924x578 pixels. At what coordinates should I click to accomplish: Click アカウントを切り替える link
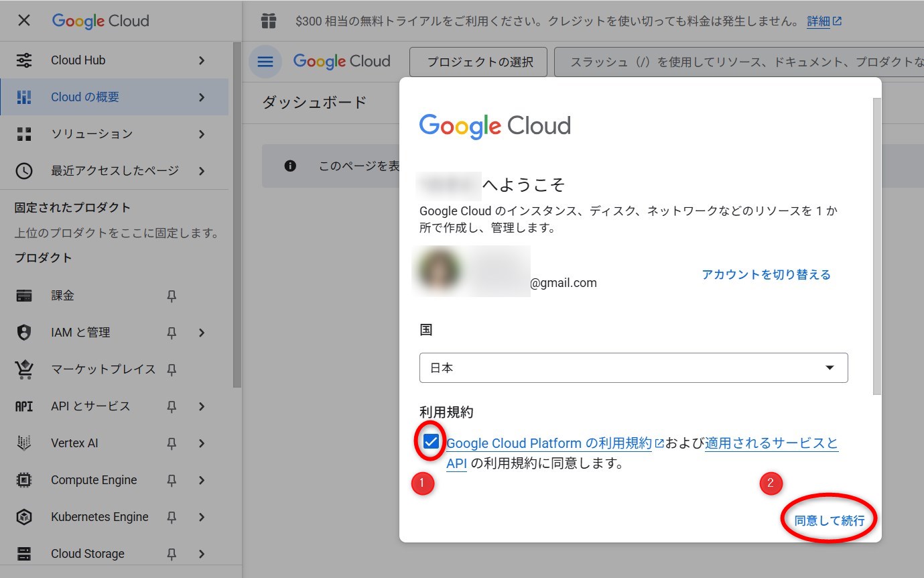click(x=766, y=274)
